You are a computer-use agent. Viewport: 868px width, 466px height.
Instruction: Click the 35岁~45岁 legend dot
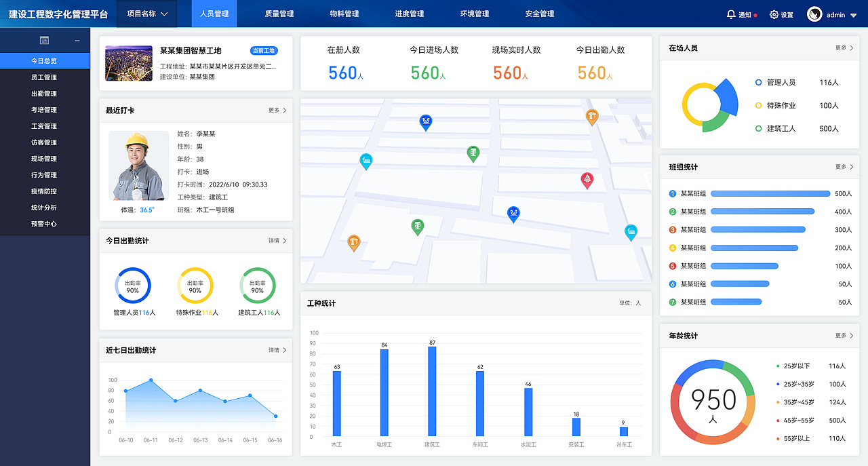click(778, 403)
